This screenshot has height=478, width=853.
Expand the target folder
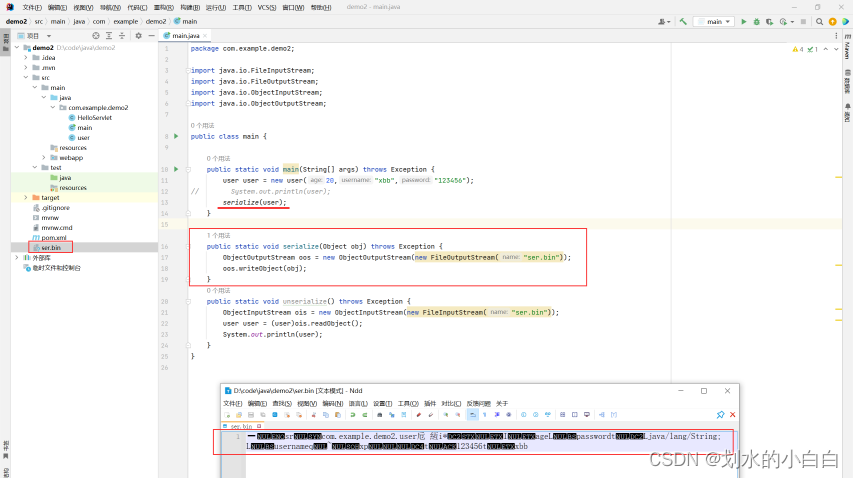click(26, 198)
